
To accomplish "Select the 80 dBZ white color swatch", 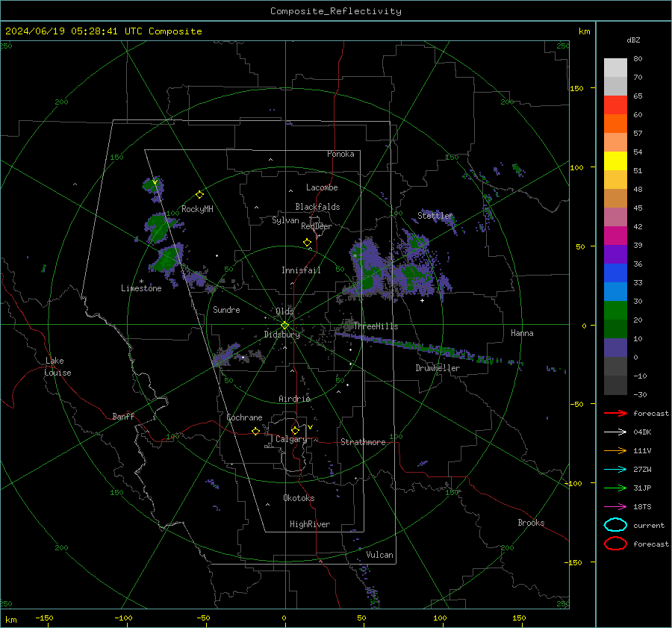I will click(x=615, y=68).
